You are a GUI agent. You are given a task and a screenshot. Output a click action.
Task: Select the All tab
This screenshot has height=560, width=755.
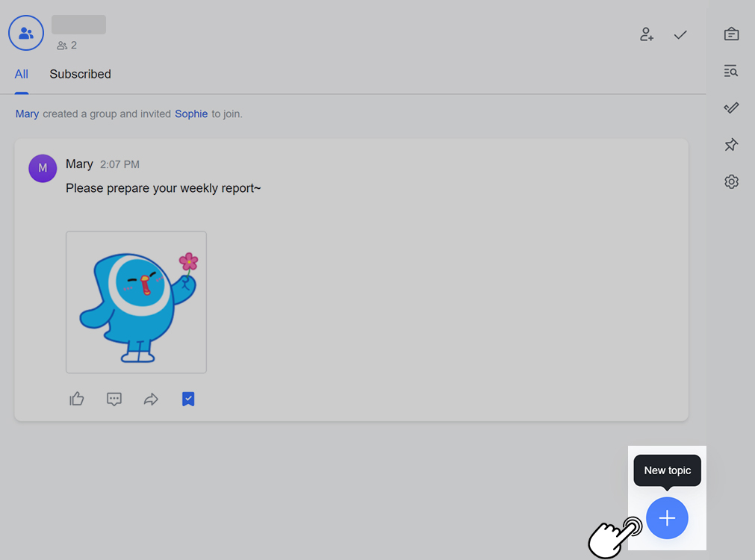22,74
